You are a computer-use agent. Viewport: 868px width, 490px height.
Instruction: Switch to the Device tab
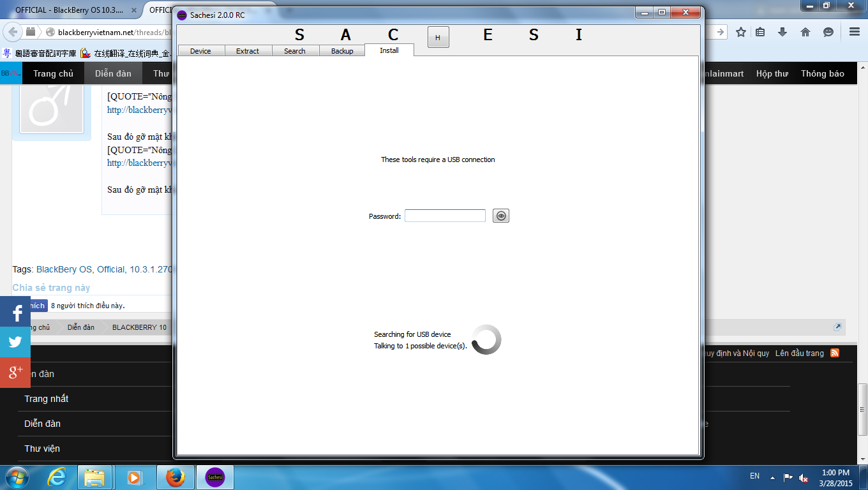click(x=200, y=51)
